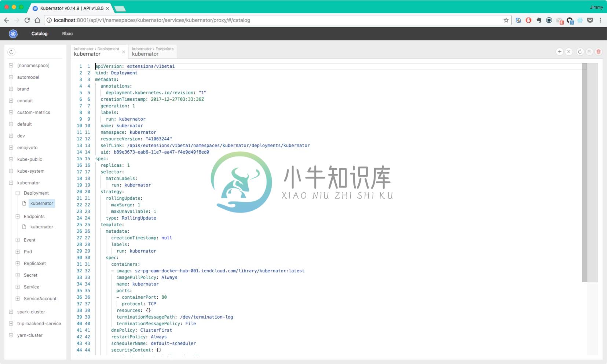Save the edited resource
This screenshot has width=607, height=364.
589,52
